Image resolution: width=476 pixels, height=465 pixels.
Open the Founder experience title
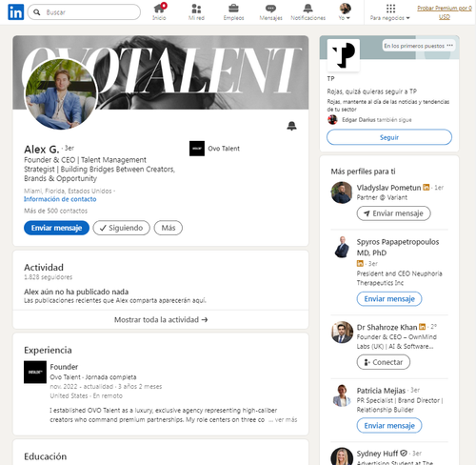pos(64,367)
